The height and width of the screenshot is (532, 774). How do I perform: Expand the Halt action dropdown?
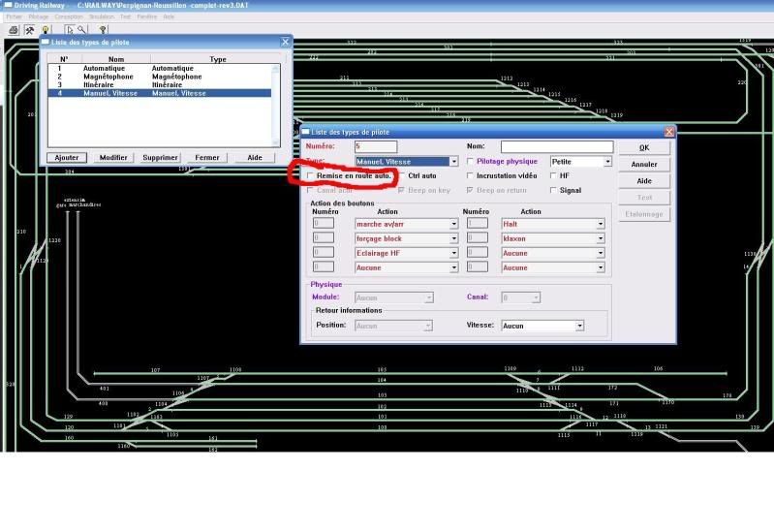point(600,224)
